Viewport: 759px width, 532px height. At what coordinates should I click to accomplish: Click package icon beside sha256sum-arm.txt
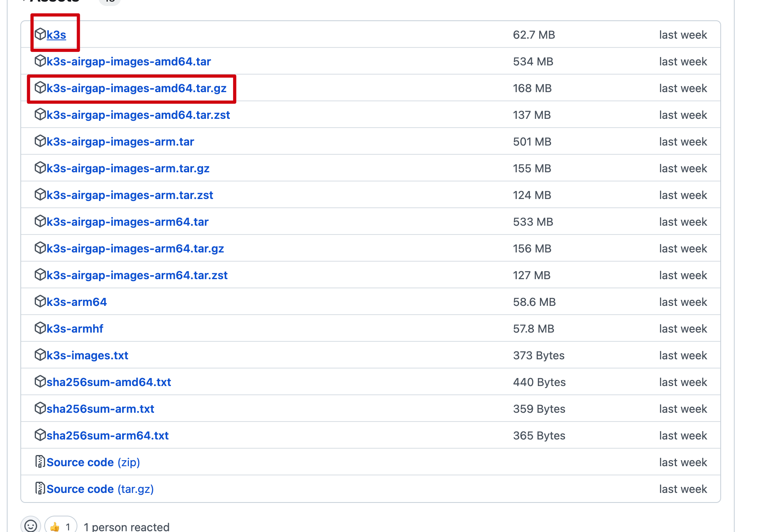[40, 408]
